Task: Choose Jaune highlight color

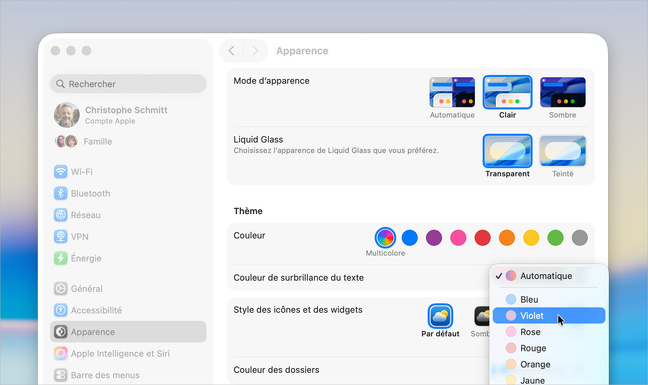Action: [x=549, y=380]
